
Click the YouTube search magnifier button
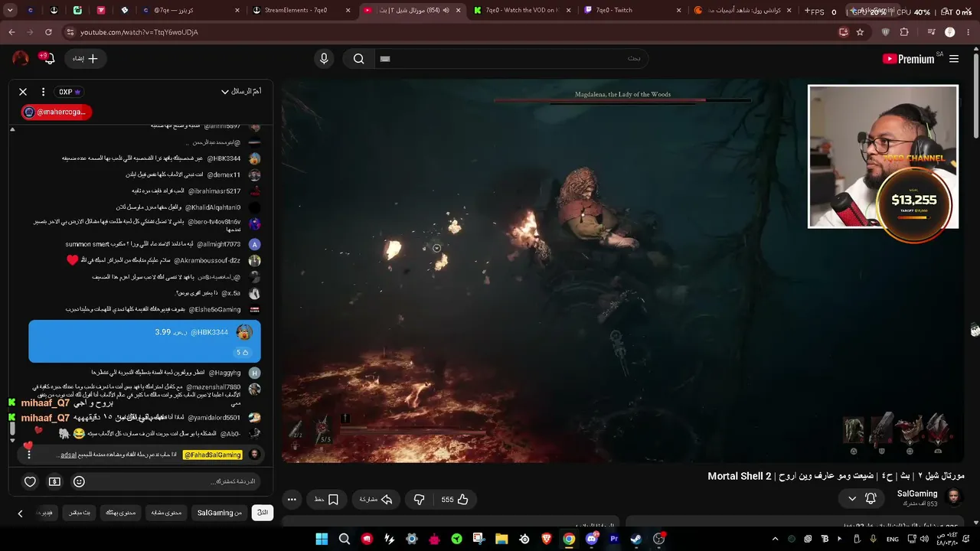click(358, 59)
